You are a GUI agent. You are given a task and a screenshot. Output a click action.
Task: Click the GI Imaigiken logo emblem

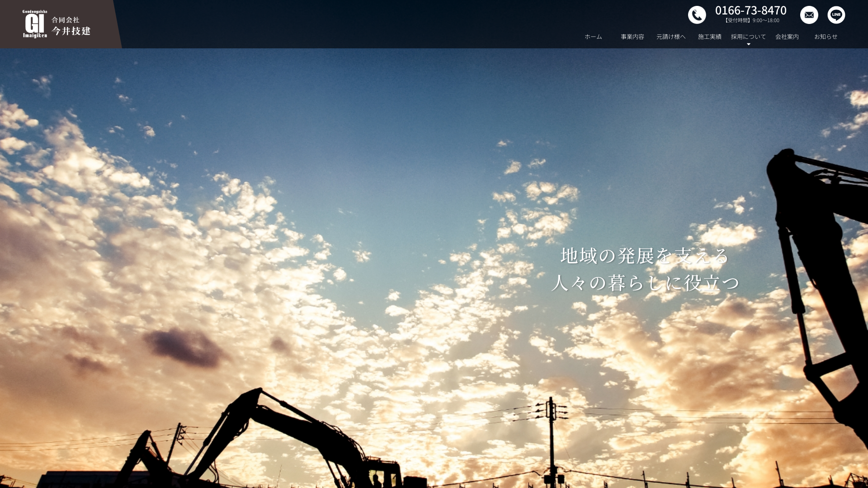(35, 24)
